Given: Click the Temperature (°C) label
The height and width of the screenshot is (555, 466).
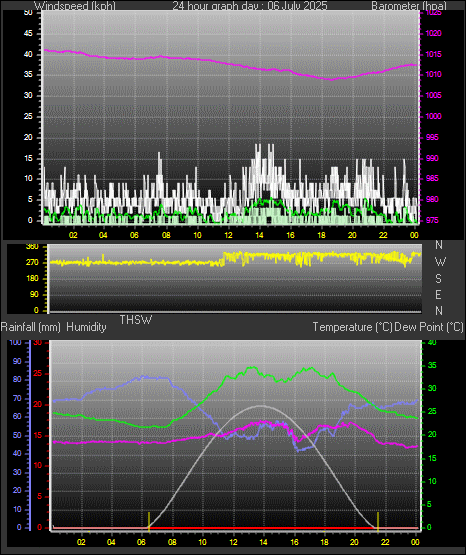Looking at the screenshot, I should [352, 327].
